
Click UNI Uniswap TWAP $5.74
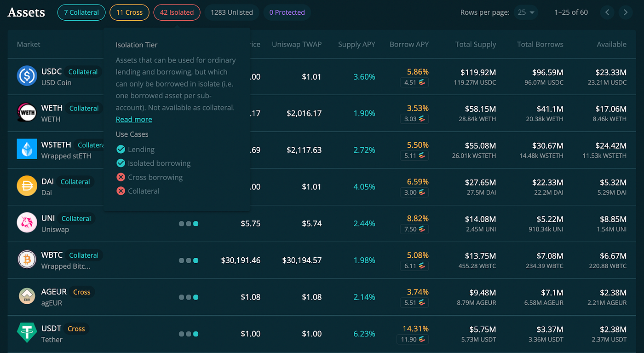pos(312,224)
